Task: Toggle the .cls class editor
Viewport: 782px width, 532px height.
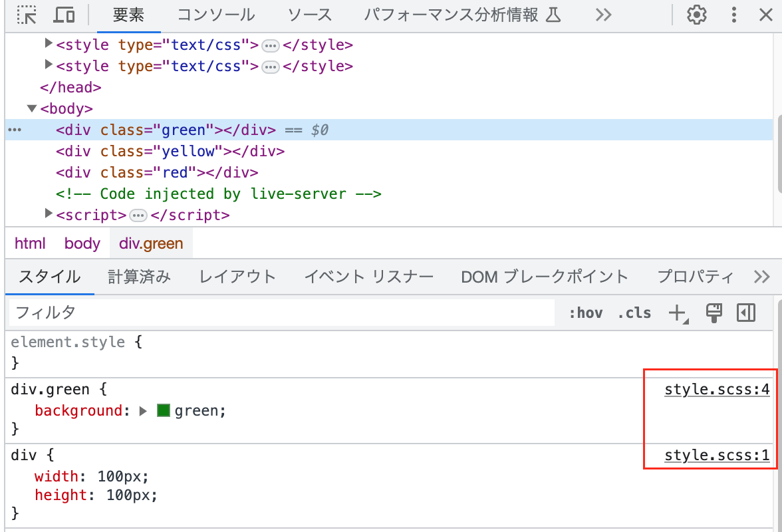Action: coord(634,313)
